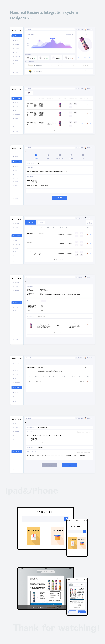
Task: Open the product thumbnail in the Procurement issues list
Action: tap(31, 326)
